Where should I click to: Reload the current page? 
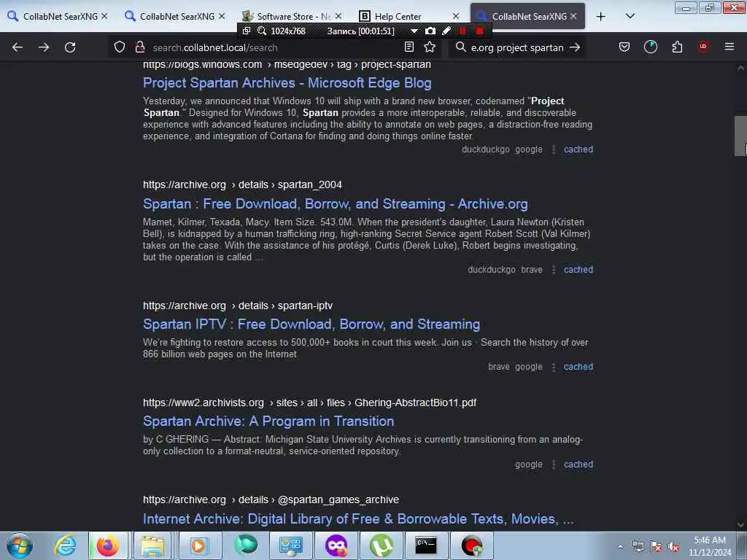pyautogui.click(x=70, y=47)
